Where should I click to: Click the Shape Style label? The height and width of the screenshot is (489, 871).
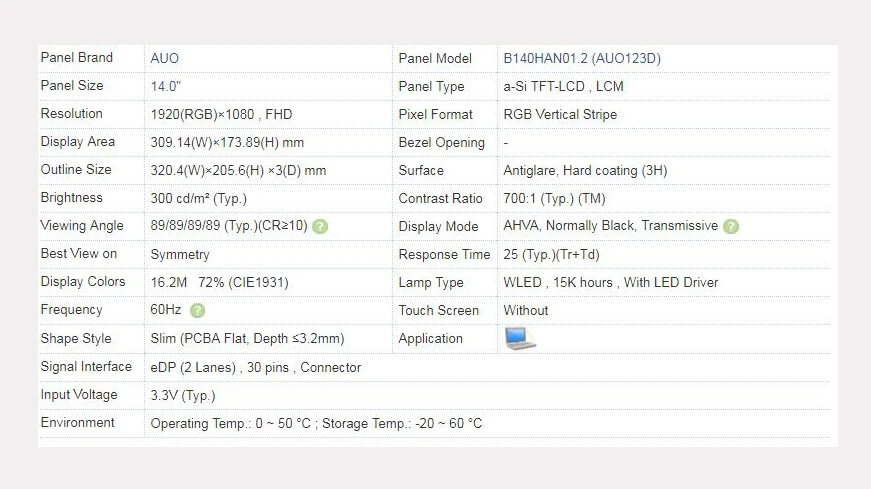click(76, 338)
